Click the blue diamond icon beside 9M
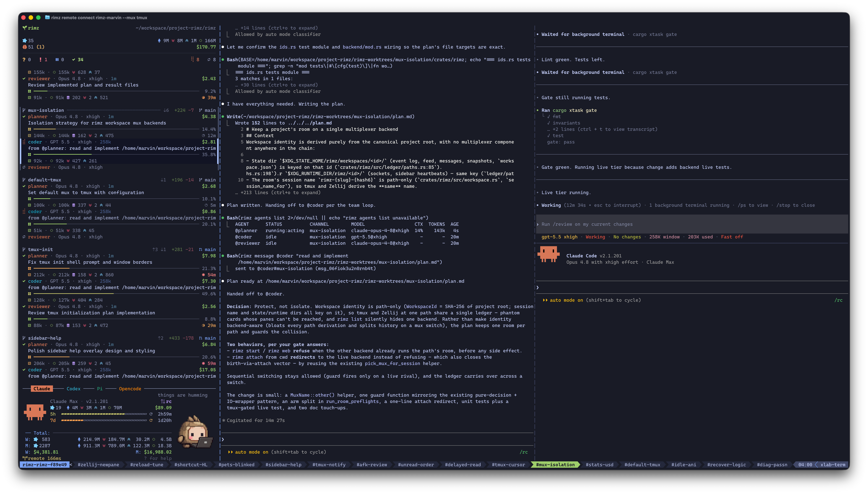The height and width of the screenshot is (494, 868). pyautogui.click(x=159, y=40)
